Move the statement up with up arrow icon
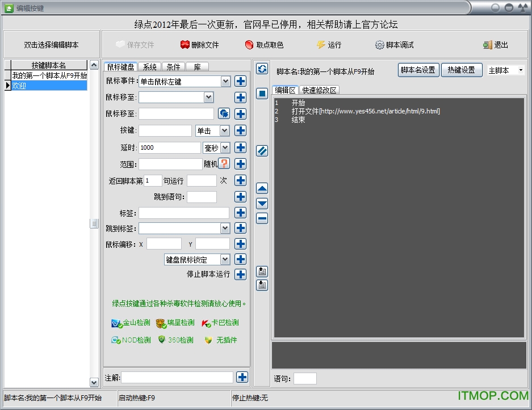The width and height of the screenshot is (532, 410). click(262, 188)
